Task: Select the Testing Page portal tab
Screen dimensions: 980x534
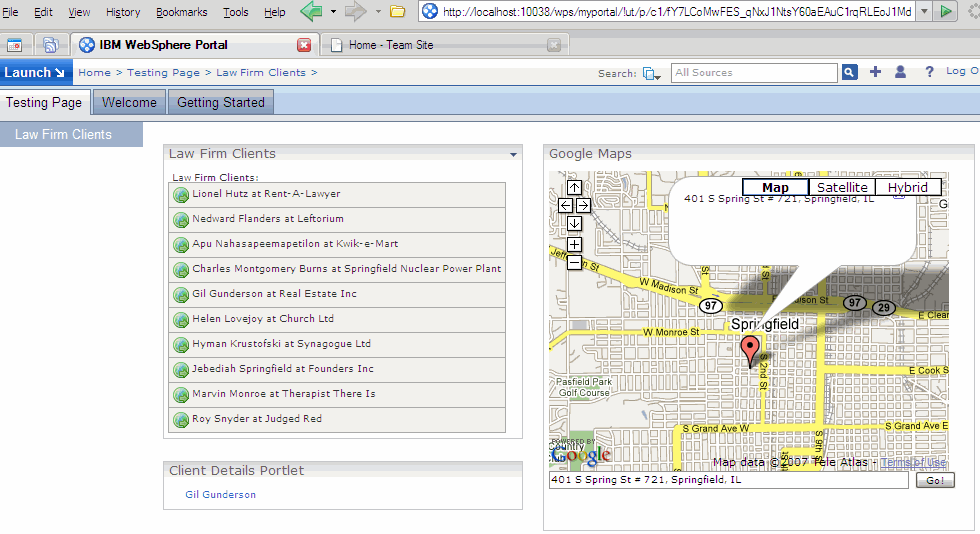Action: click(44, 103)
